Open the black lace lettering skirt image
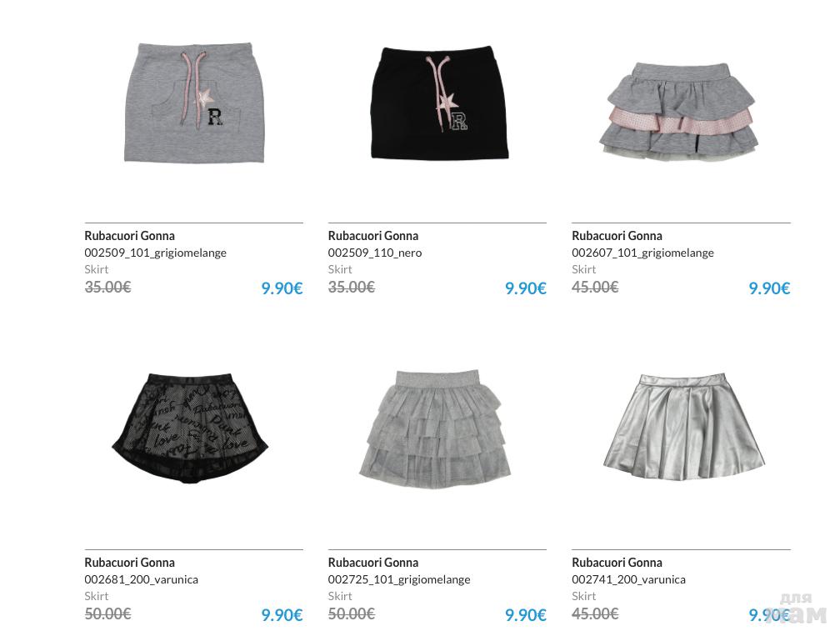The height and width of the screenshot is (636, 840). (190, 428)
